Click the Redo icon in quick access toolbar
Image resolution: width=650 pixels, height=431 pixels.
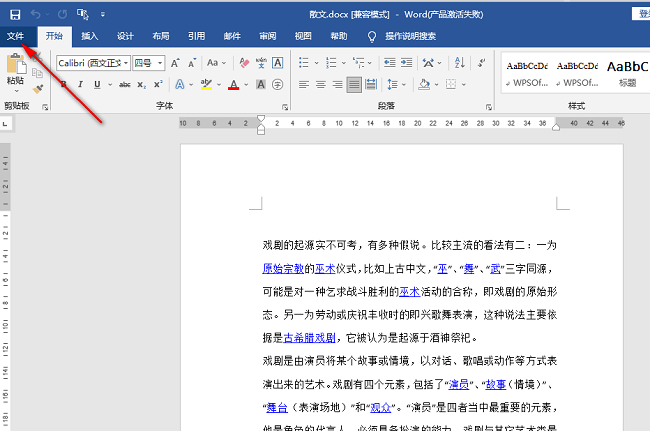click(x=63, y=15)
